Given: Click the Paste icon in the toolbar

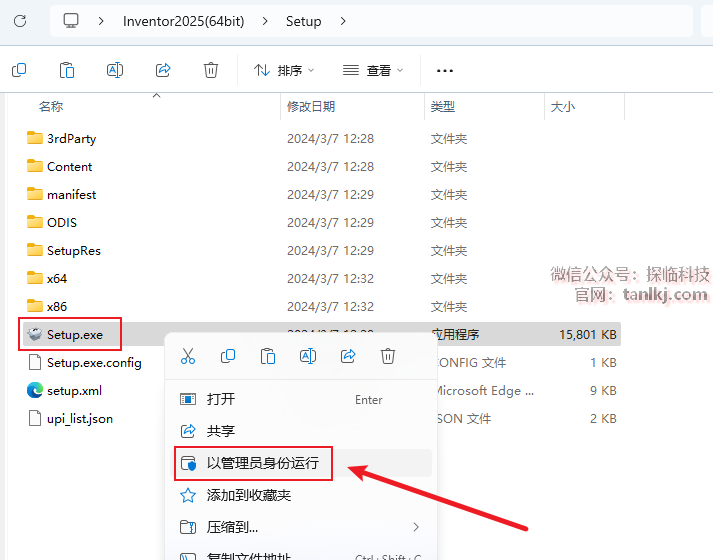Looking at the screenshot, I should (x=67, y=70).
